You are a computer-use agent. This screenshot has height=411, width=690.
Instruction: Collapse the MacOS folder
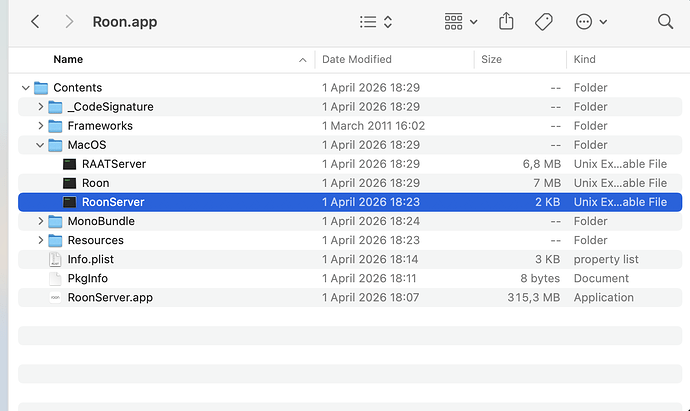pyautogui.click(x=40, y=145)
